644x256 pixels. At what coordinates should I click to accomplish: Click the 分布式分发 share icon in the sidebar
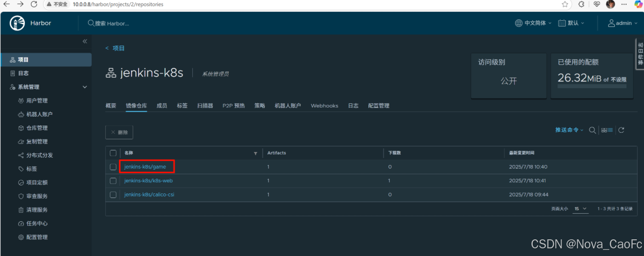coord(21,155)
